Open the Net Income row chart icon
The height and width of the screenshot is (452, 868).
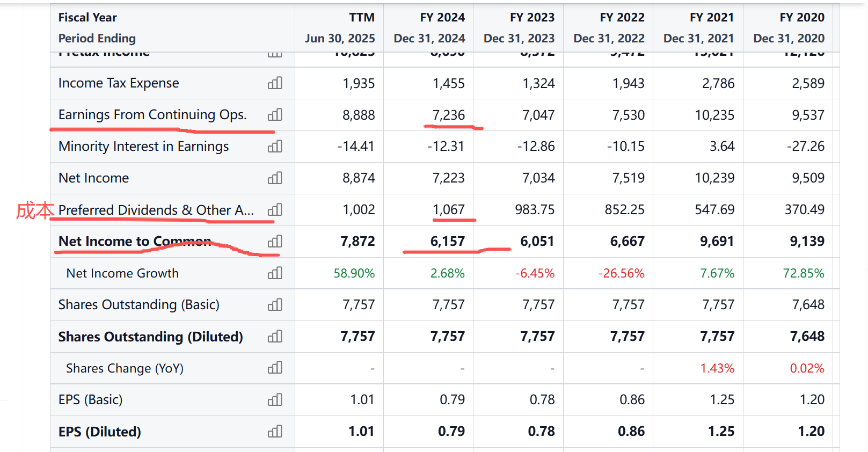(x=275, y=178)
